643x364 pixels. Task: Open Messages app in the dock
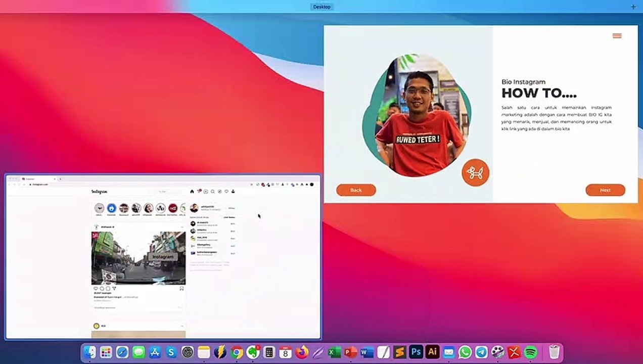coord(139,352)
